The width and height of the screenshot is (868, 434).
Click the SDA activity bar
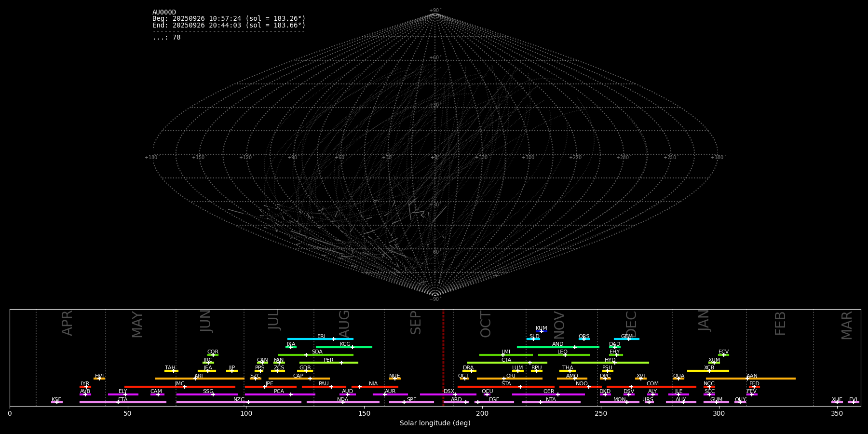[x=315, y=355]
